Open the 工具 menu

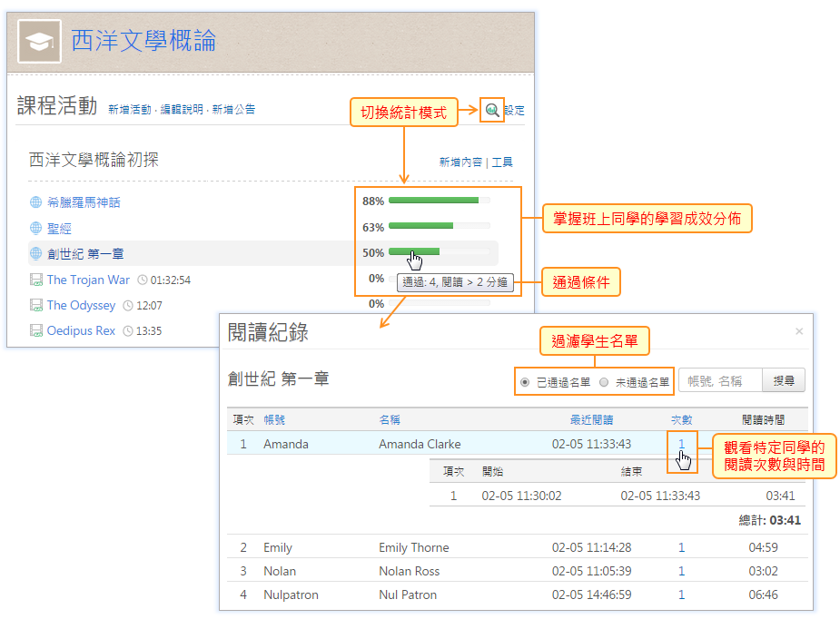click(x=502, y=162)
